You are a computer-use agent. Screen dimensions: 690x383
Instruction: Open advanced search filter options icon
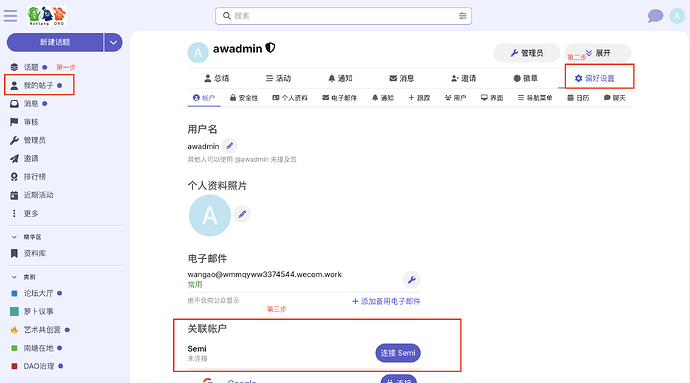462,16
